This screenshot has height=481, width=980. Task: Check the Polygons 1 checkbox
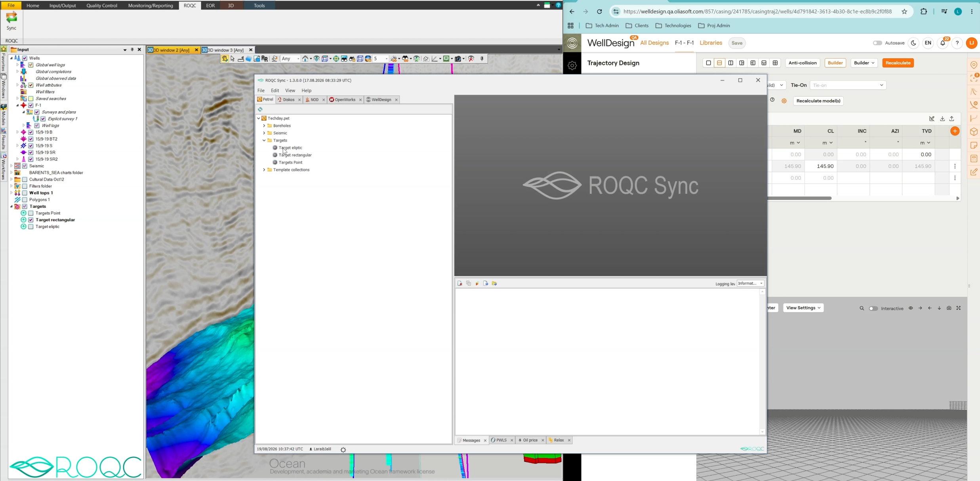point(25,200)
